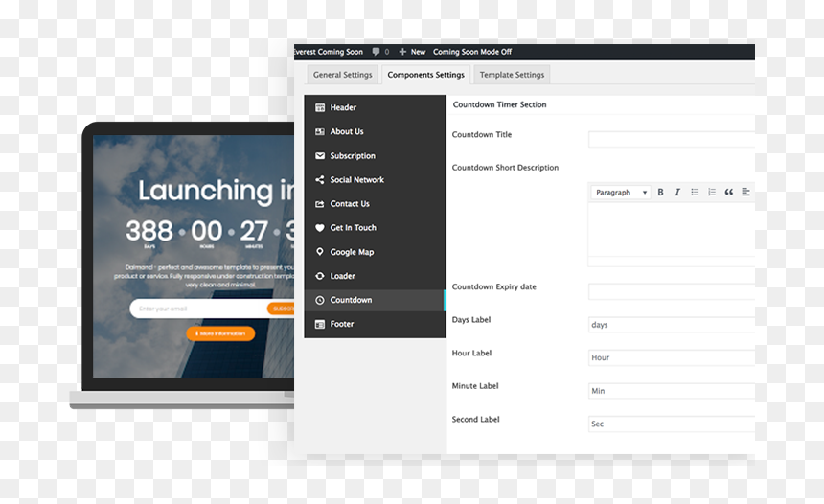This screenshot has width=824, height=504.
Task: Click the Countdown clock icon
Action: click(x=319, y=300)
